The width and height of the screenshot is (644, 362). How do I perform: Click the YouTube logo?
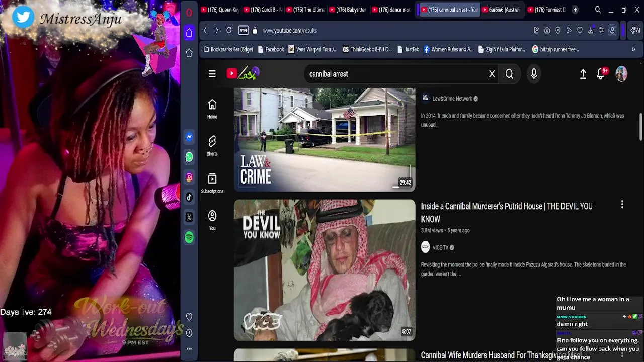[243, 74]
